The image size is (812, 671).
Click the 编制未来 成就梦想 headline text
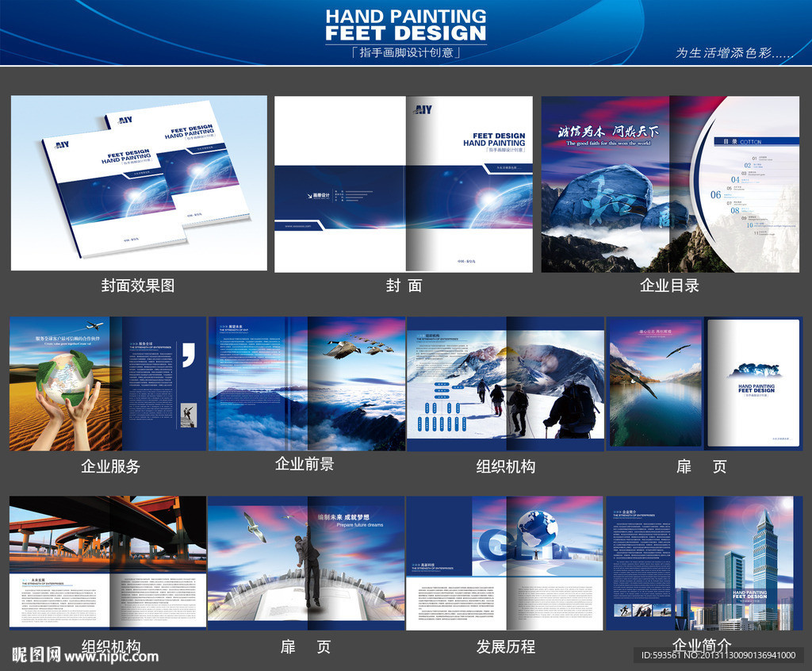(x=344, y=517)
